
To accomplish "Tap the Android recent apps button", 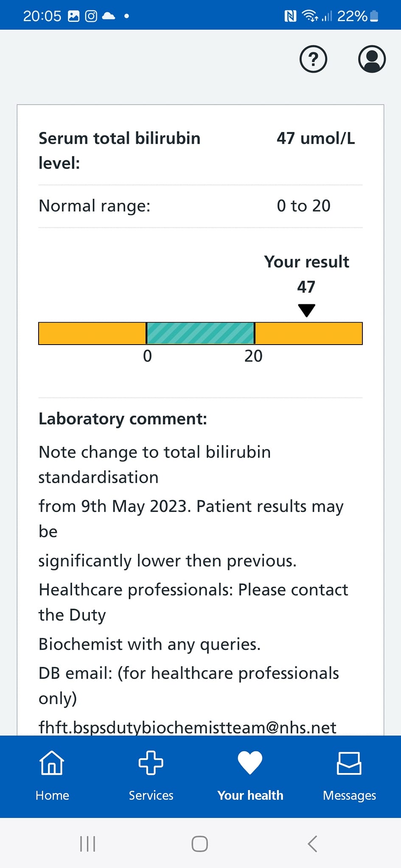I will [x=88, y=844].
